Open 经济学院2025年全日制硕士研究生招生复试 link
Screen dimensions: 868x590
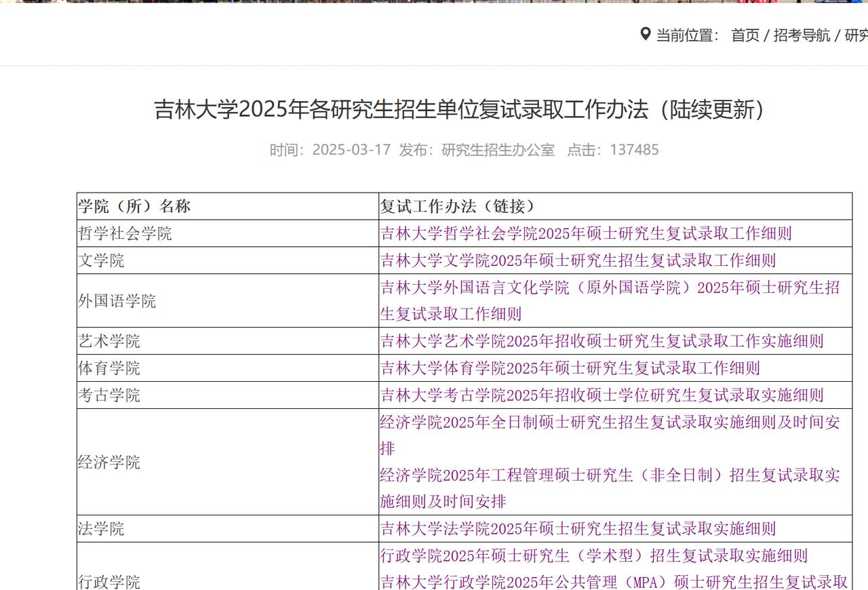[x=610, y=435]
